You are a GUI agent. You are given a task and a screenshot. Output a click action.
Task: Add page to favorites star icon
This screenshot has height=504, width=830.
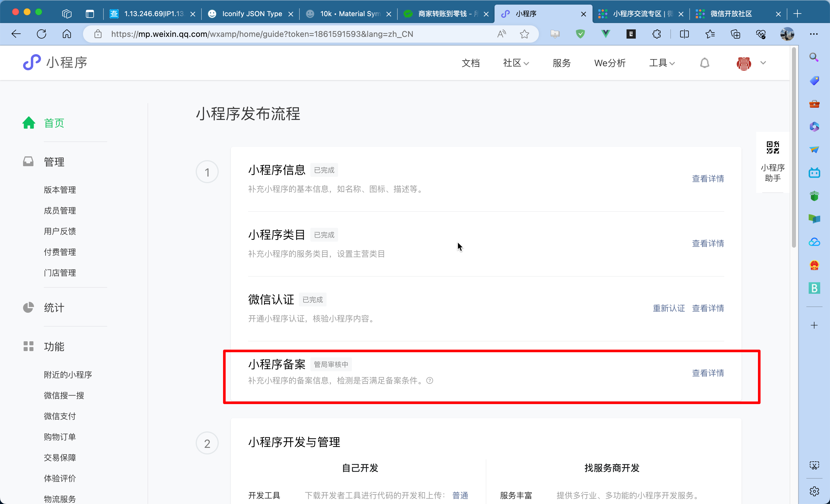(x=524, y=34)
